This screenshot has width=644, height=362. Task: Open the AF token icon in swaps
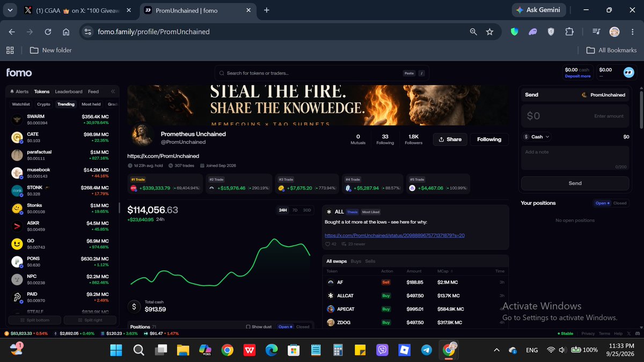331,282
